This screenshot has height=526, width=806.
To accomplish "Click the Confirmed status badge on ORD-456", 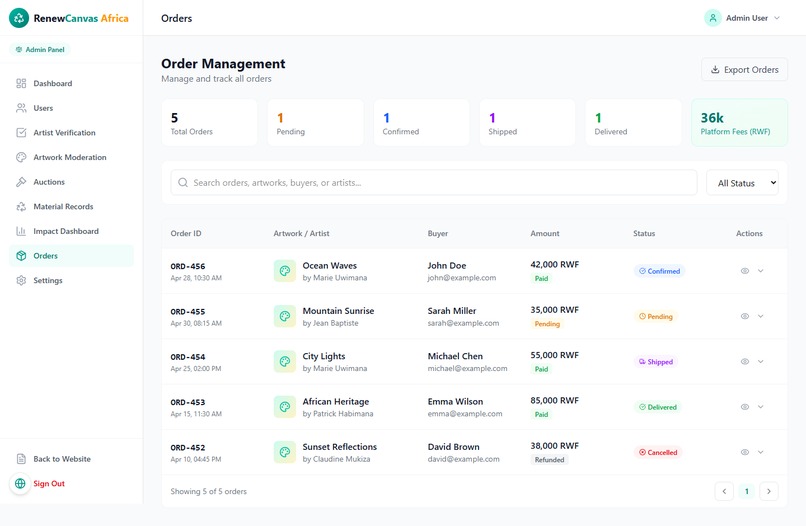I will point(659,271).
